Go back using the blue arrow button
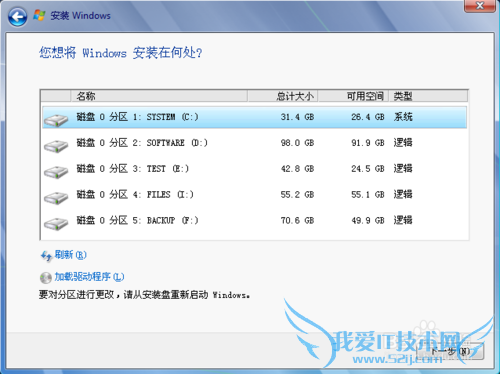Image resolution: width=500 pixels, height=374 pixels. pos(17,16)
